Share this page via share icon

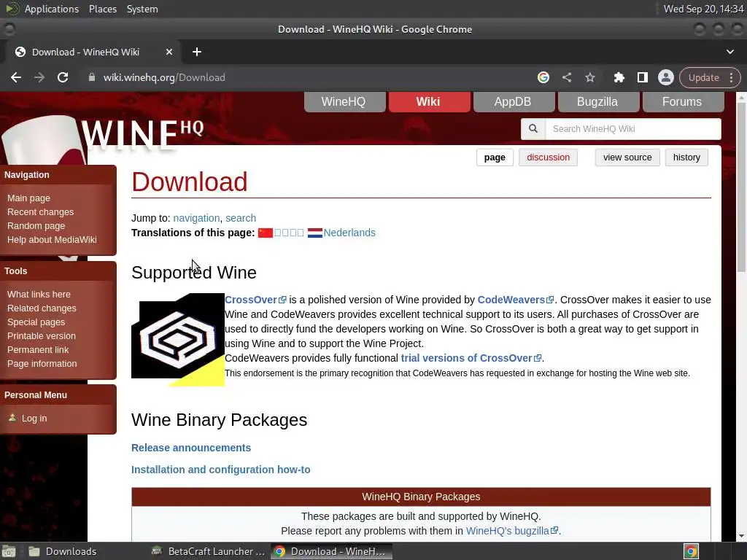pyautogui.click(x=566, y=77)
